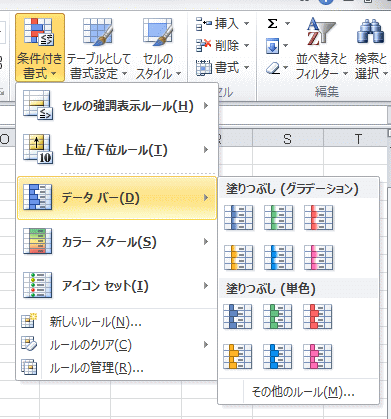This screenshot has width=391, height=419.
Task: Apply pink solid fill data bar
Action: pos(318,357)
